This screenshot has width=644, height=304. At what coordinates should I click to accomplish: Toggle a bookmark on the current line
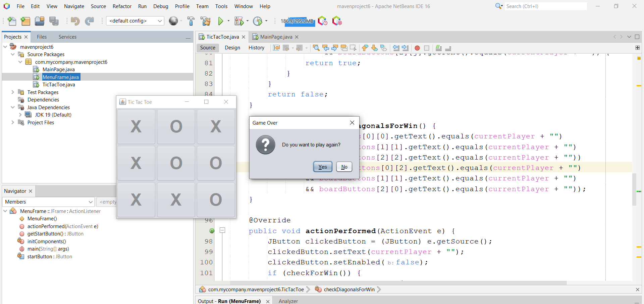pos(383,48)
